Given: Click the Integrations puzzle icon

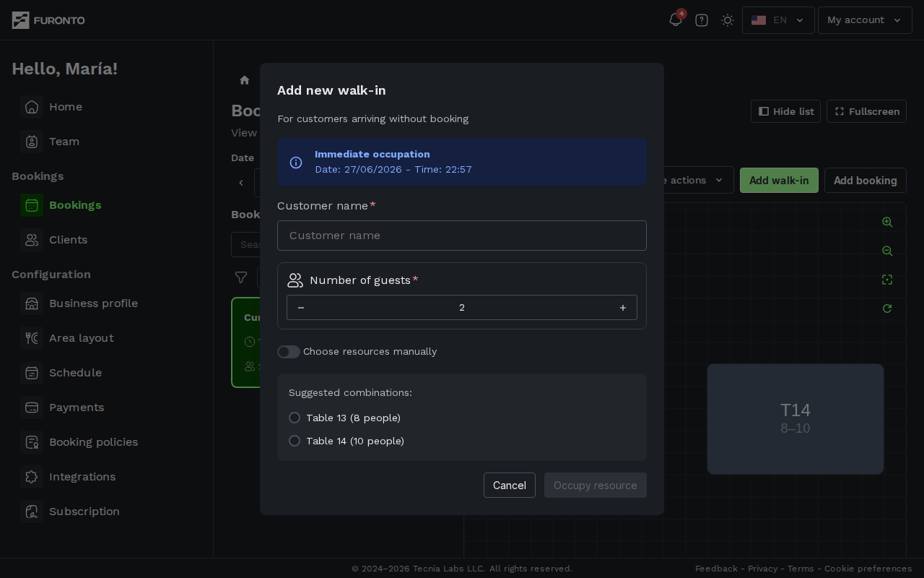Looking at the screenshot, I should [x=32, y=477].
